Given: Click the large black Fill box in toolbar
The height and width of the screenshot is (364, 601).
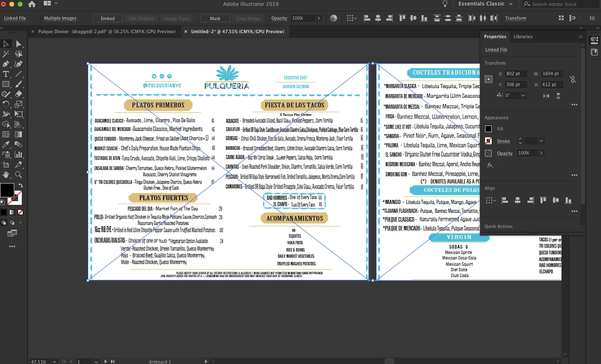Looking at the screenshot, I should pos(7,190).
